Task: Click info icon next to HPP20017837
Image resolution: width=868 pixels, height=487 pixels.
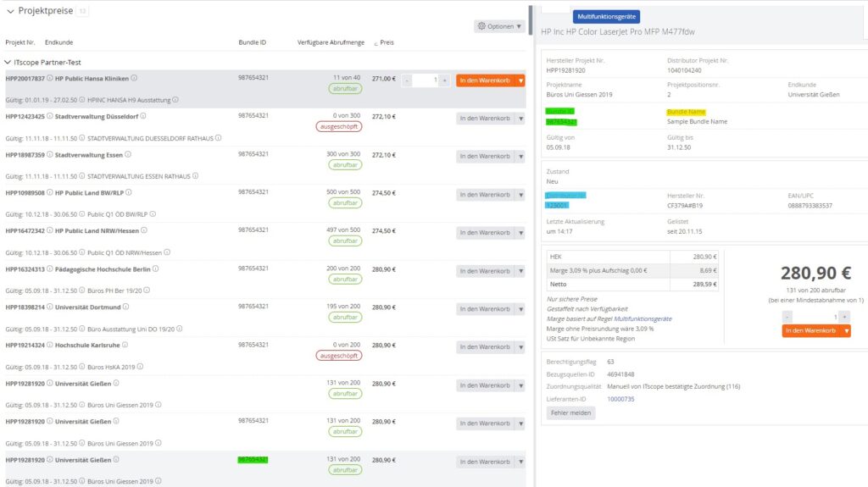Action: [x=50, y=78]
